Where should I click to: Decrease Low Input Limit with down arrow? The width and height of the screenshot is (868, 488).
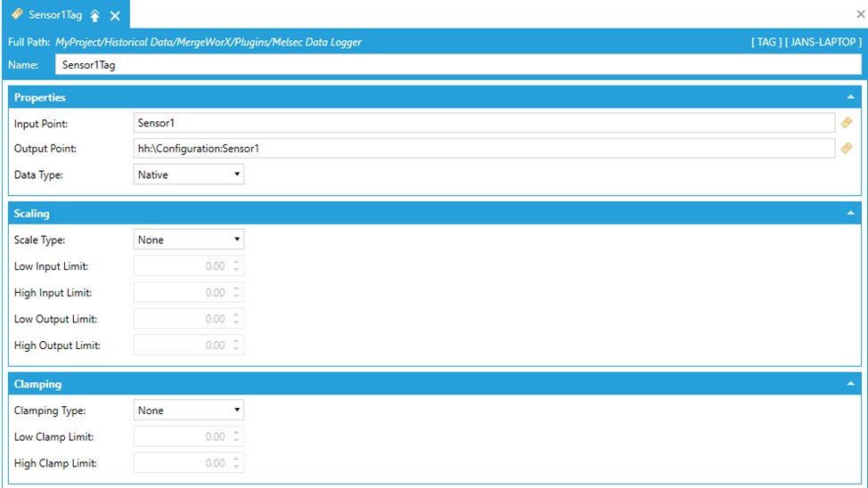pyautogui.click(x=236, y=270)
